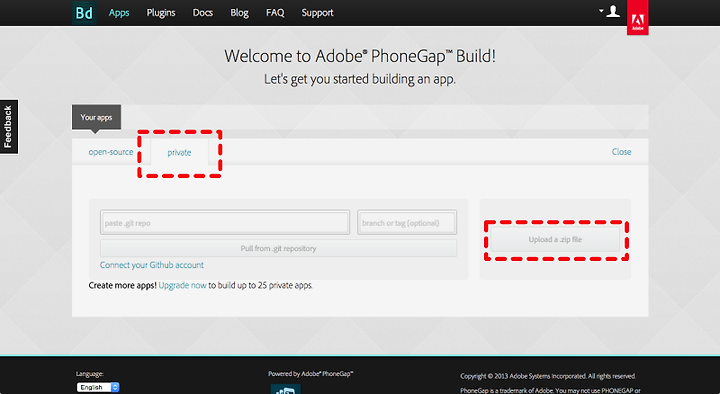Click Pull from .git repository button
The width and height of the screenshot is (720, 394).
tap(278, 248)
